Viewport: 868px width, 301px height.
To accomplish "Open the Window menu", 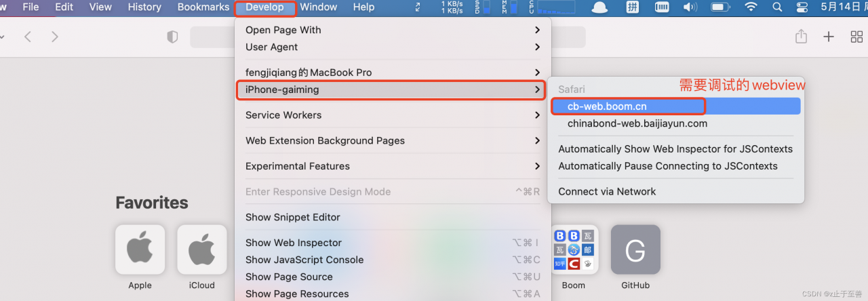I will pyautogui.click(x=319, y=7).
